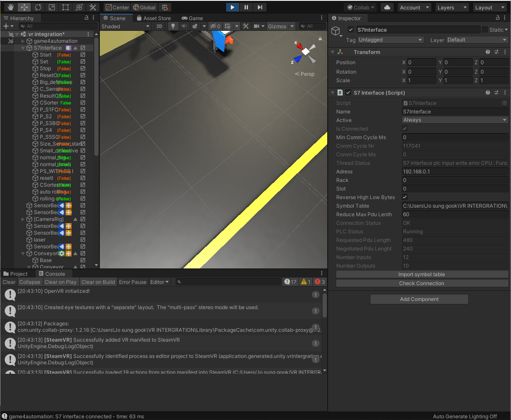Enable the Static checkbox
Image resolution: width=511 pixels, height=420 pixels.
point(484,30)
